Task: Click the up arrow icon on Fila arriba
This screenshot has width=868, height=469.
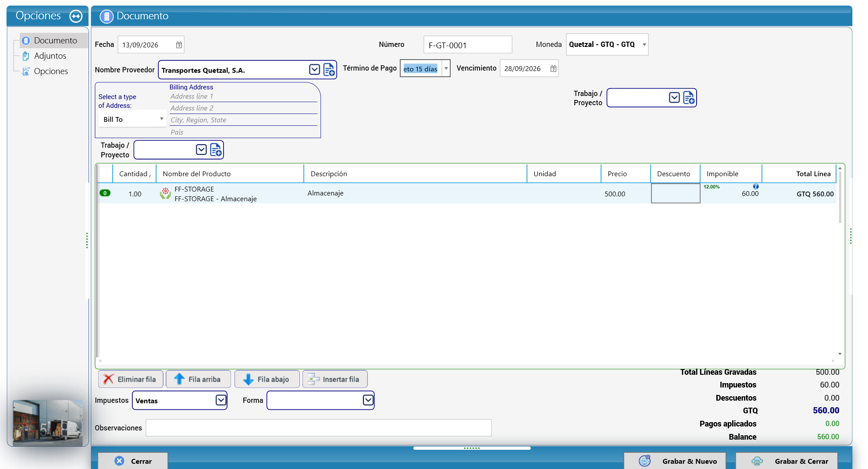Action: (179, 379)
